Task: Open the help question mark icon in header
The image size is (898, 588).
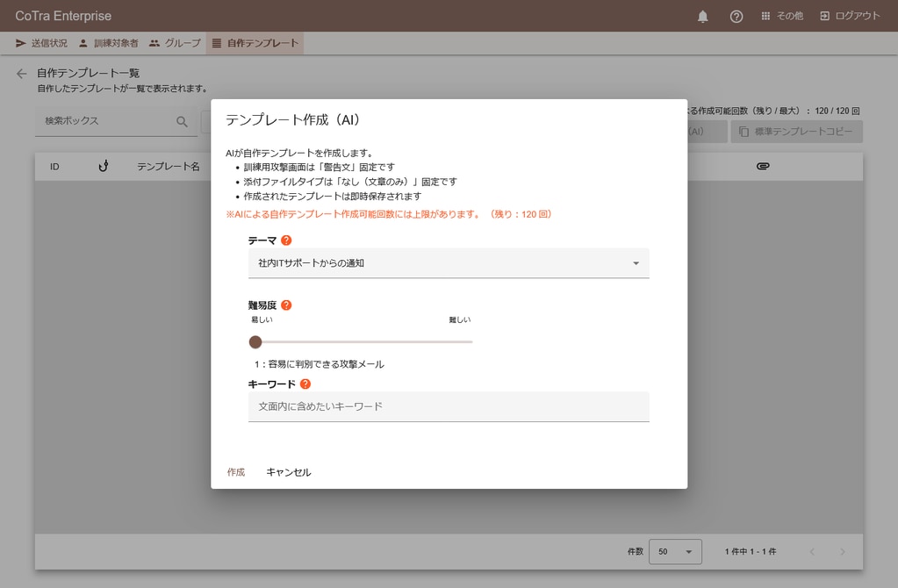Action: click(736, 16)
